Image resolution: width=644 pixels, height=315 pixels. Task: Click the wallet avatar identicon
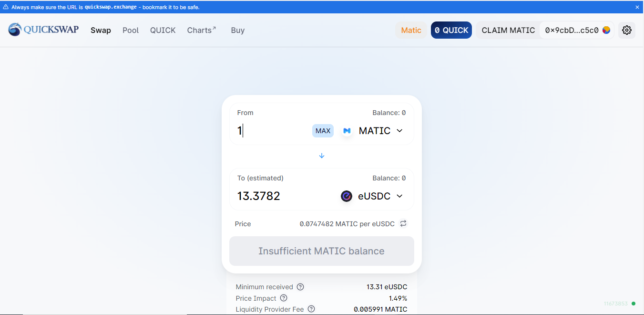point(606,30)
